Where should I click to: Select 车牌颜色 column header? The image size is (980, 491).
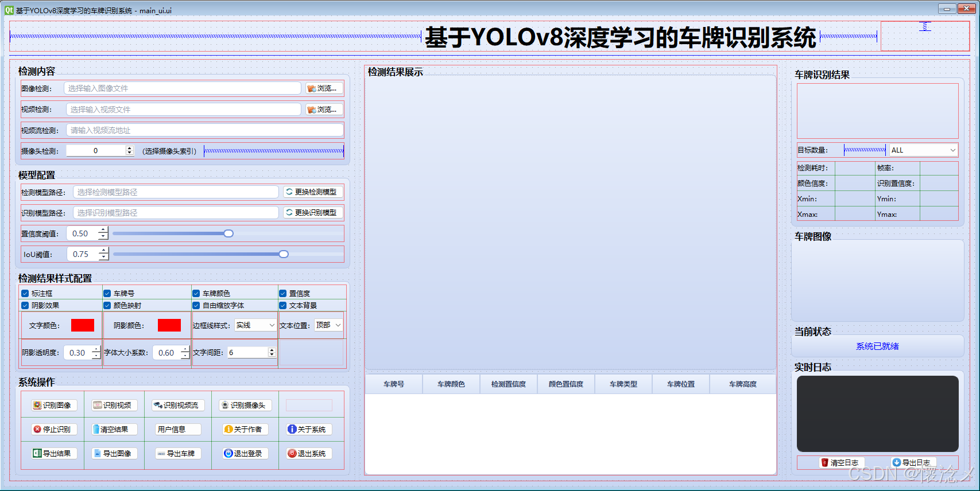tap(451, 384)
